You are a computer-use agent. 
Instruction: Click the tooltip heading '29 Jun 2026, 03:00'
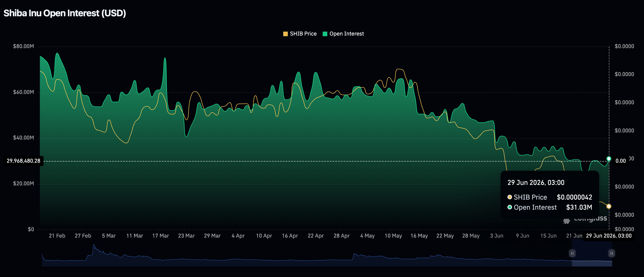(x=536, y=183)
